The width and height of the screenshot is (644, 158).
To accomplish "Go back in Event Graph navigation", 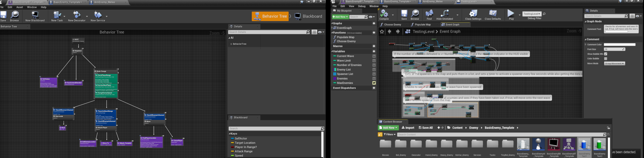I will click(x=390, y=31).
